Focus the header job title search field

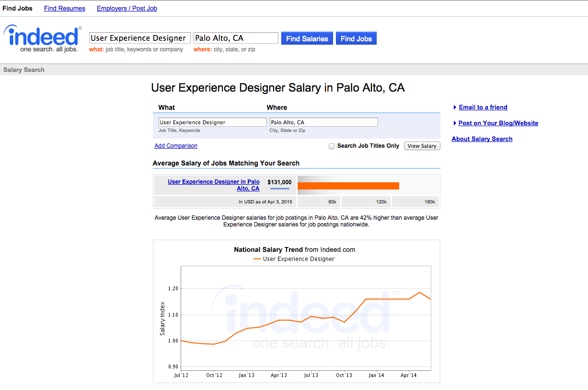140,38
